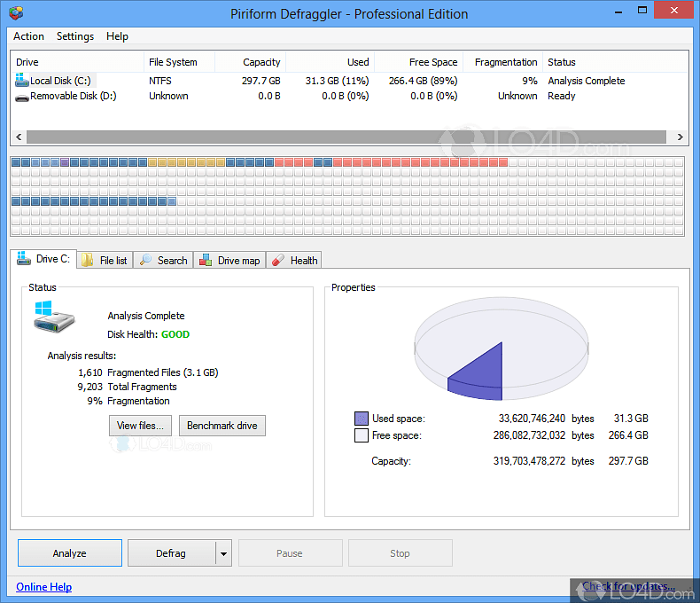
Task: Sort by the Fragmentation column header
Action: pyautogui.click(x=502, y=62)
